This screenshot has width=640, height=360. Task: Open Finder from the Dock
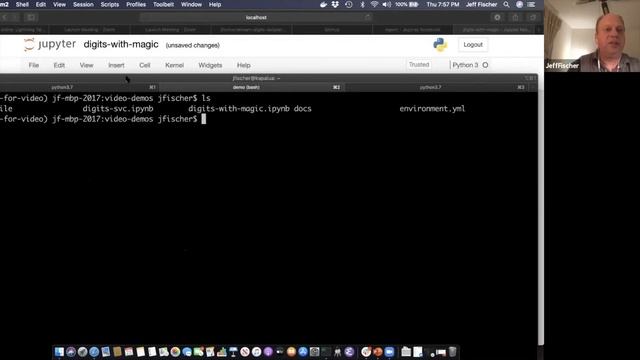click(x=60, y=352)
